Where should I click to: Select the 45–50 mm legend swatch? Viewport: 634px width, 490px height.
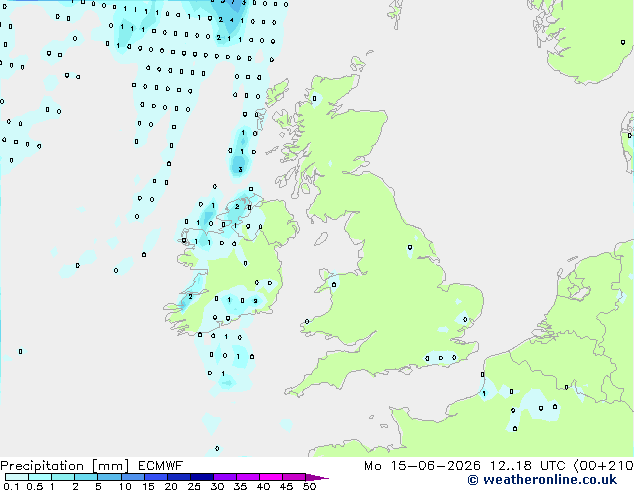pos(294,477)
